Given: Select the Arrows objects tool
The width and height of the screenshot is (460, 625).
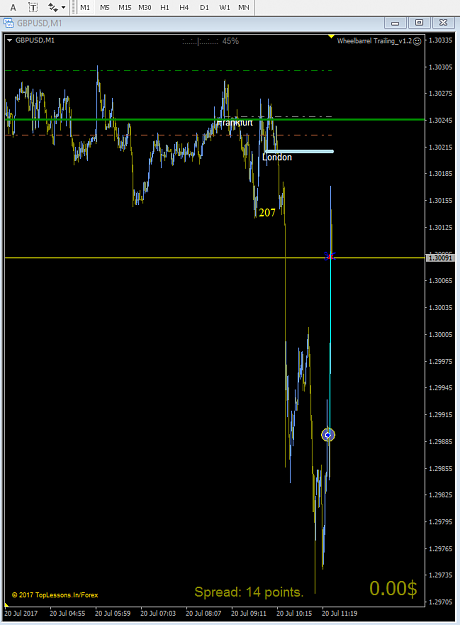Looking at the screenshot, I should [53, 7].
